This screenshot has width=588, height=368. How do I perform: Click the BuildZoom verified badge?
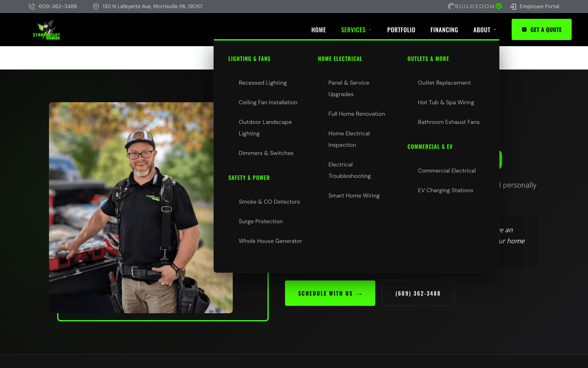click(475, 6)
